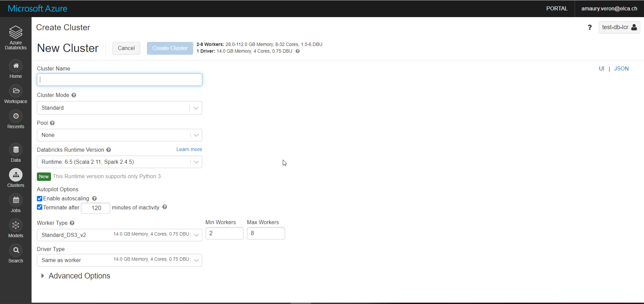644x304 pixels.
Task: Click the Cancel button
Action: [x=126, y=48]
